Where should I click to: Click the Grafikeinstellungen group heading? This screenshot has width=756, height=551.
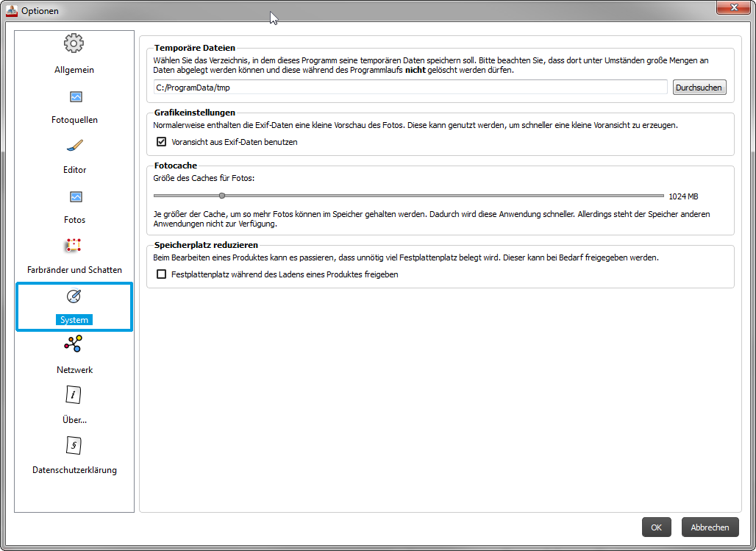(195, 113)
